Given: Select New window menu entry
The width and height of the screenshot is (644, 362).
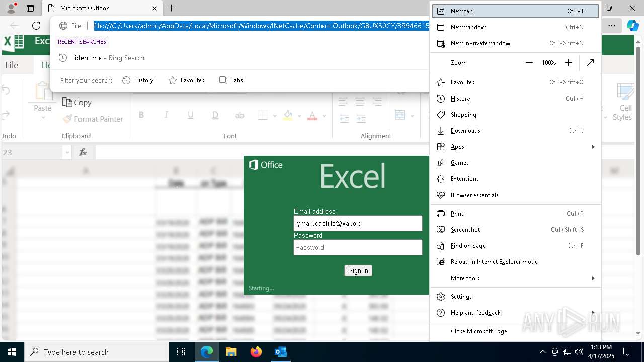Looking at the screenshot, I should 516,27.
